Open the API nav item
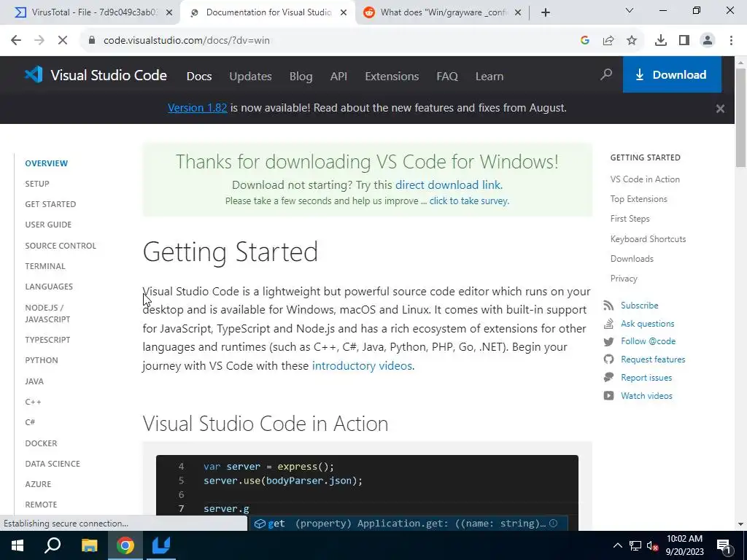Screen dimensions: 747x560 coord(338,76)
